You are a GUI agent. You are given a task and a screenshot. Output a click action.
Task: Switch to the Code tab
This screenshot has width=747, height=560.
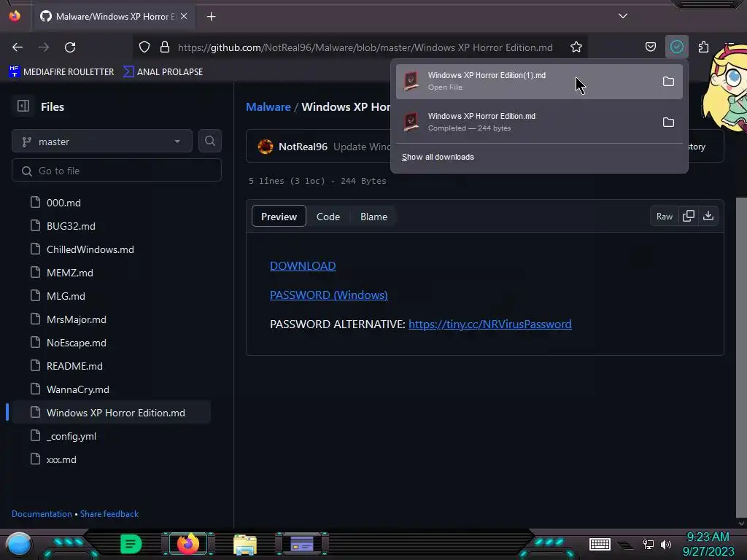click(x=328, y=217)
